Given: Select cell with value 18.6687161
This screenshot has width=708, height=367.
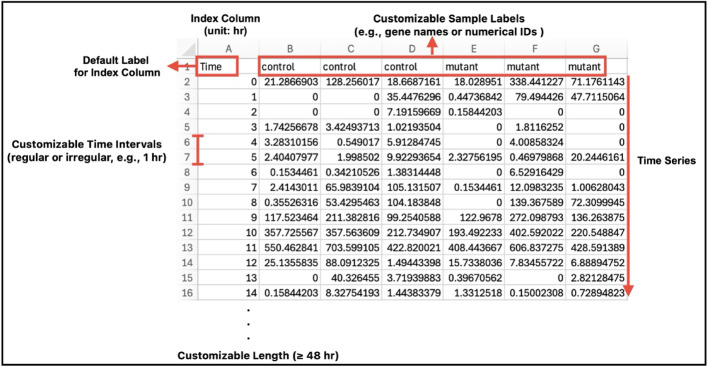Looking at the screenshot, I should 412,82.
